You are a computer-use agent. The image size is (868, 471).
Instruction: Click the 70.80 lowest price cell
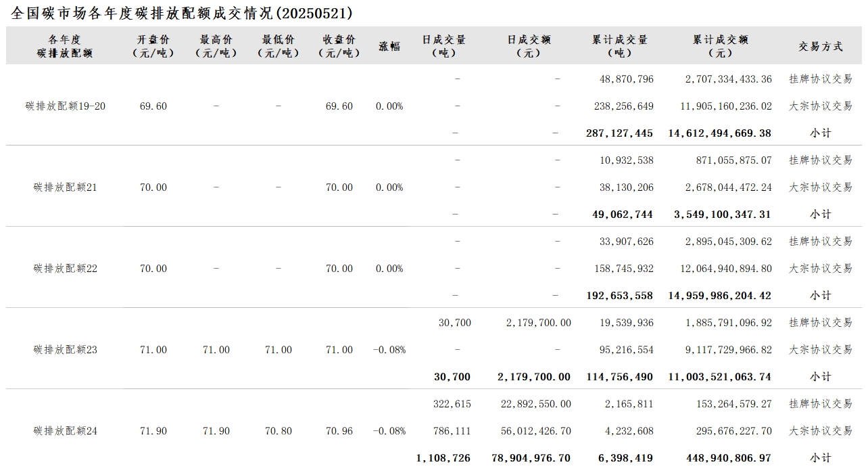(x=279, y=431)
